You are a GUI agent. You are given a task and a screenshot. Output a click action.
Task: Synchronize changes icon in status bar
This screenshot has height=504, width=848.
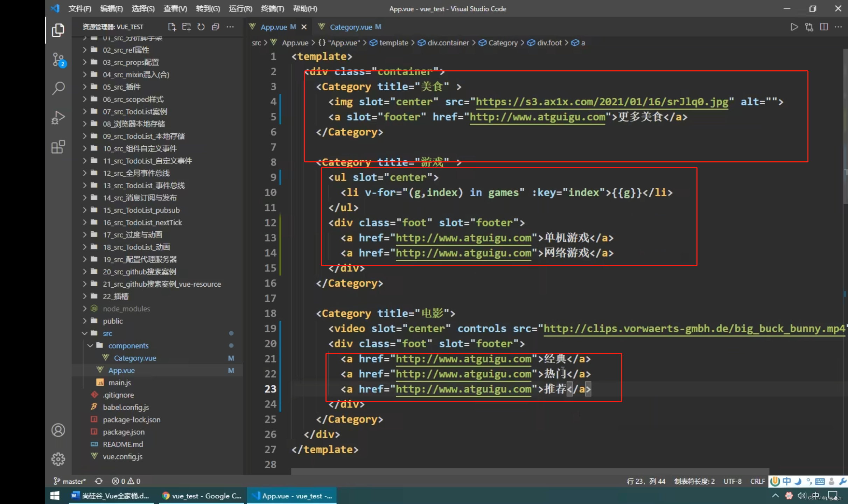coord(99,481)
